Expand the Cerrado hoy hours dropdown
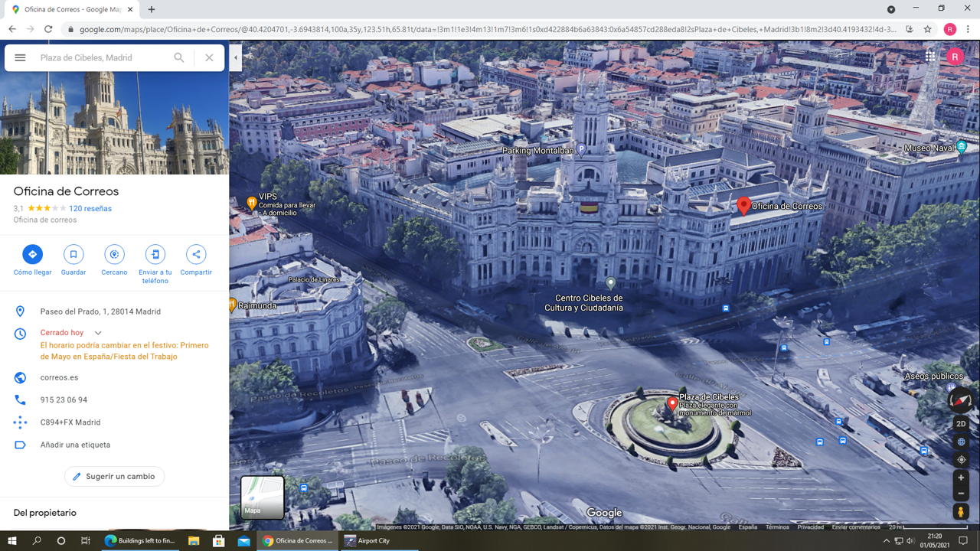Screen dimensions: 980x551 [x=98, y=333]
